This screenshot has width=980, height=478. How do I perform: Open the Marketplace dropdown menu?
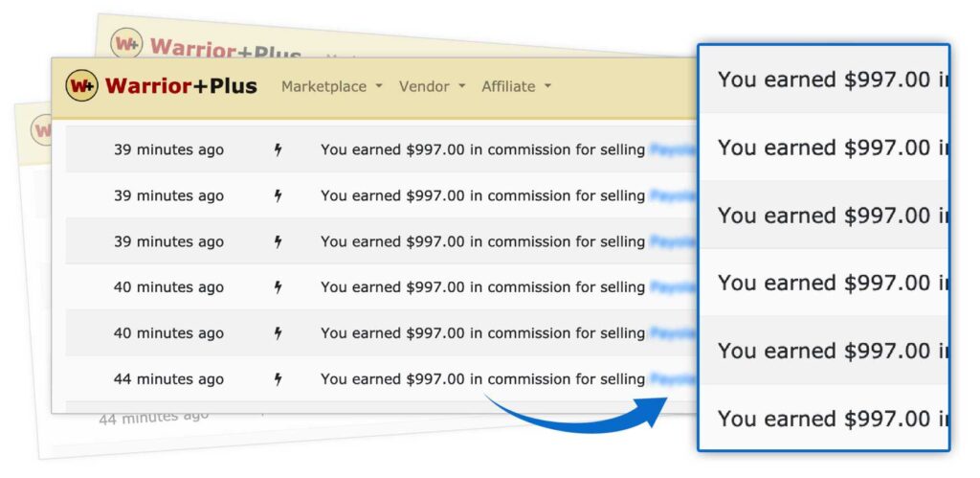pyautogui.click(x=331, y=86)
